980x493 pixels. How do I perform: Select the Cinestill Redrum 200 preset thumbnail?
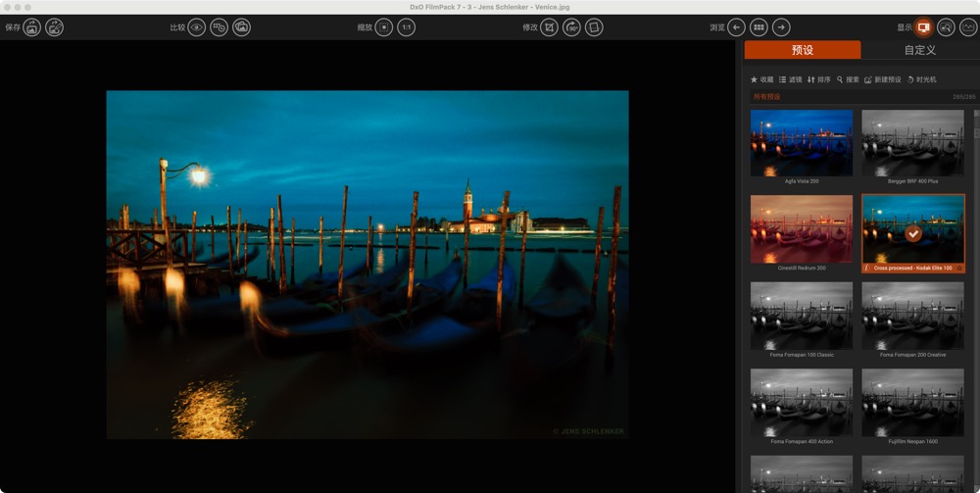[802, 228]
